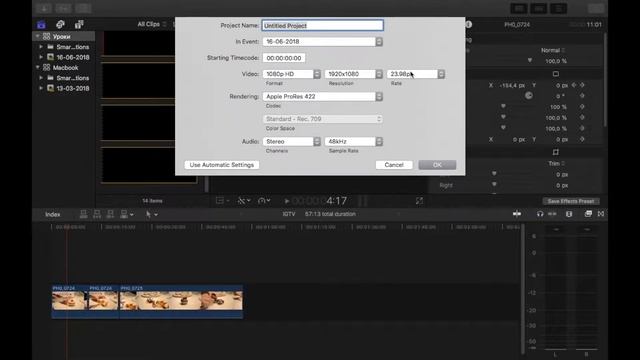Click the Append clip edit button
This screenshot has height=360, width=640.
pos(110,214)
